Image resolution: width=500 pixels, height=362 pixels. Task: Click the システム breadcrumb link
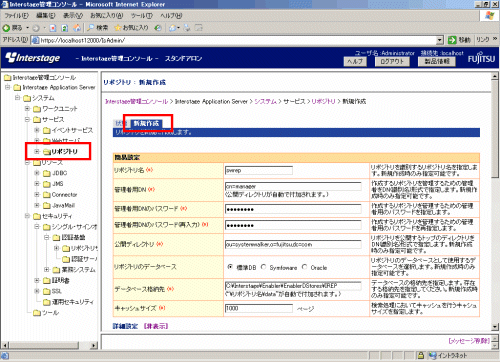click(x=265, y=101)
